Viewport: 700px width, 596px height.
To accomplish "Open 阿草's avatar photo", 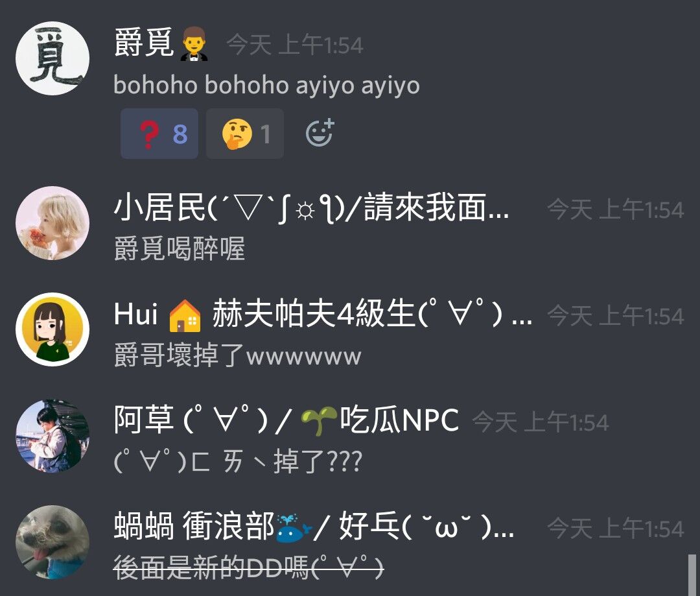I will click(52, 436).
